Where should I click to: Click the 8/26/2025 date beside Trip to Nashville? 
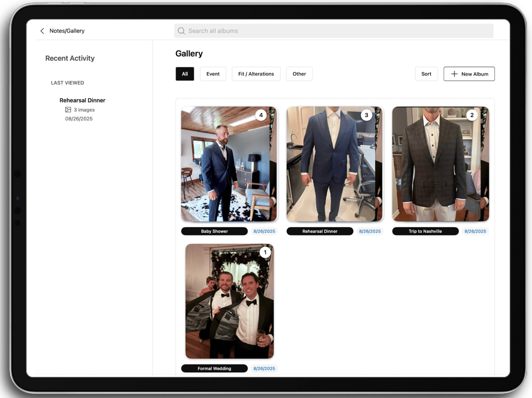[475, 231]
